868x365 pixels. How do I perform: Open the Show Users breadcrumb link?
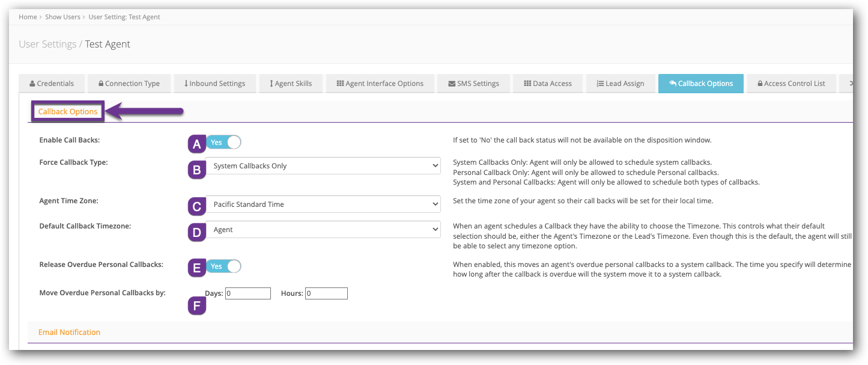62,16
